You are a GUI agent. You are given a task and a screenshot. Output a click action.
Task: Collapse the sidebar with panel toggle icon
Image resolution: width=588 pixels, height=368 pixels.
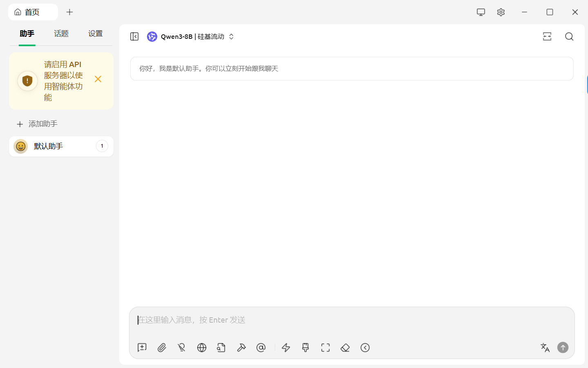tap(134, 36)
